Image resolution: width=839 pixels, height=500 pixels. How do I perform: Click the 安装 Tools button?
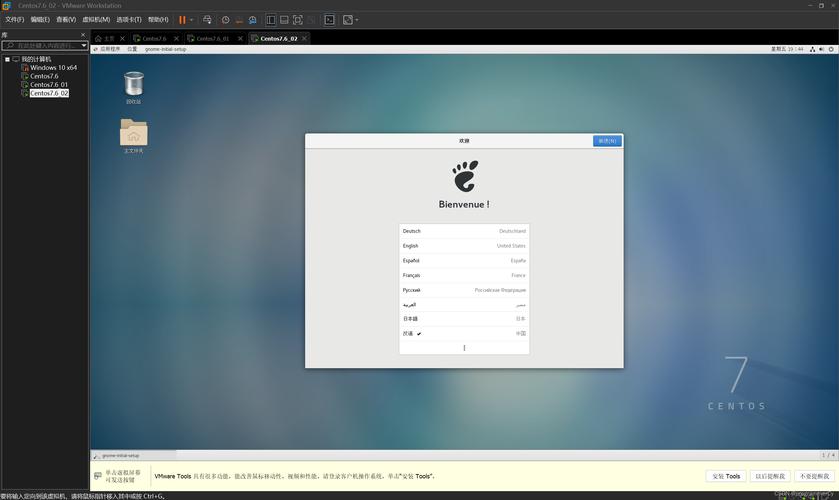pos(725,476)
